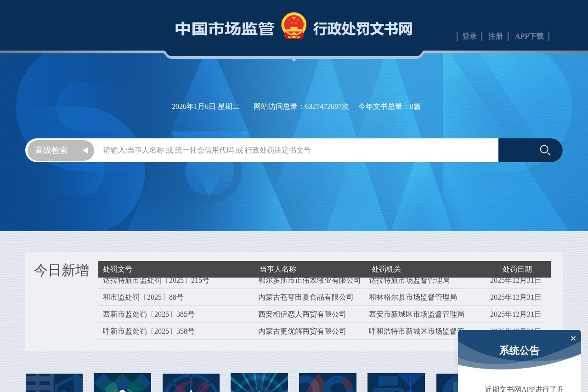This screenshot has width=588, height=392.
Task: Click the rightmost service thumbnail near the announcement
Action: pyautogui.click(x=396, y=383)
